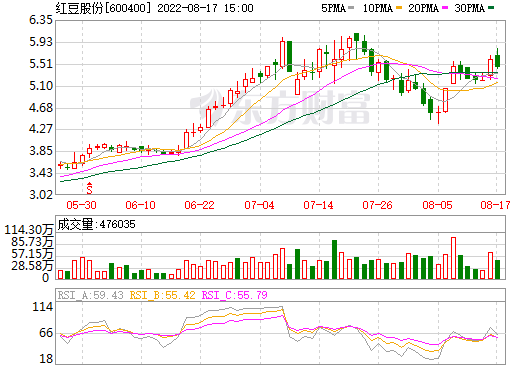Click the red S signal marker

tap(89, 188)
